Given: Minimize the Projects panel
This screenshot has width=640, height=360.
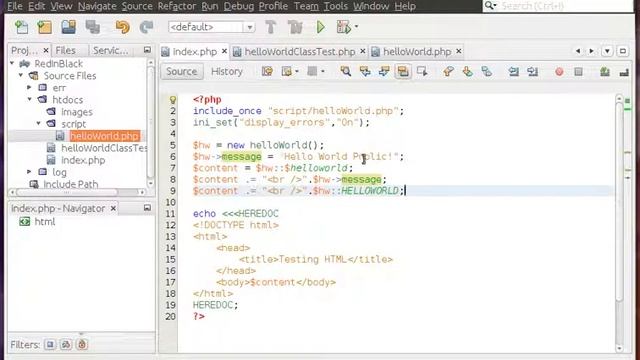Looking at the screenshot, I should point(147,50).
